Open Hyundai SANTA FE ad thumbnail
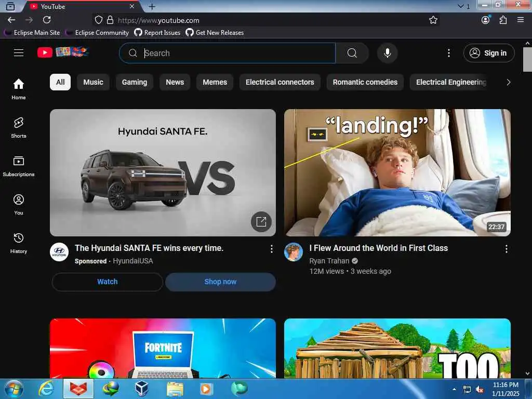This screenshot has width=532, height=399. [163, 172]
